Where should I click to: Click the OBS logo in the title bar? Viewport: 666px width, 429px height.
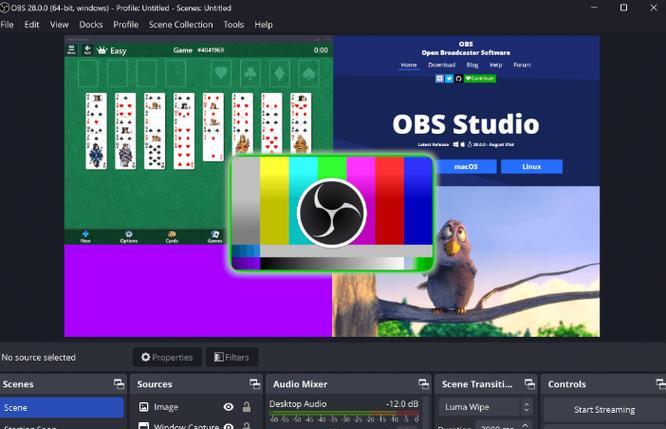(4, 8)
